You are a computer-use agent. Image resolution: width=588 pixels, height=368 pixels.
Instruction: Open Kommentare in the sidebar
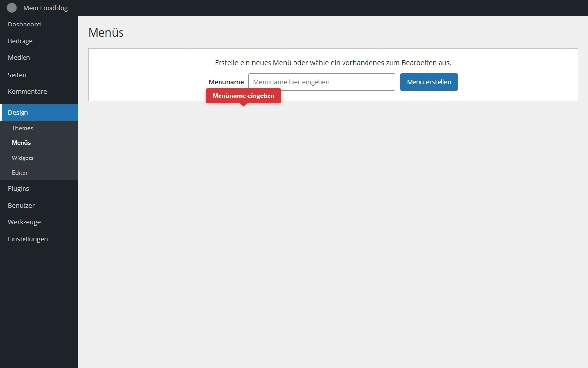click(27, 92)
